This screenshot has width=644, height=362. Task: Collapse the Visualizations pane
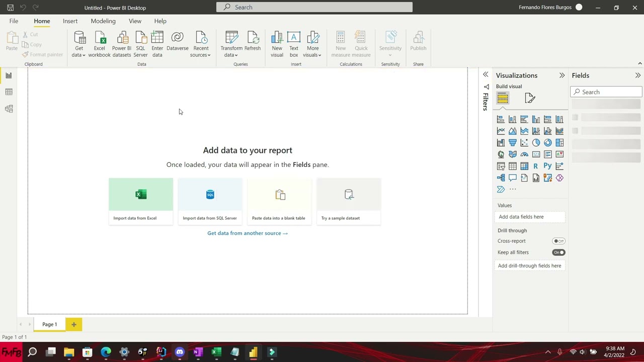point(561,75)
